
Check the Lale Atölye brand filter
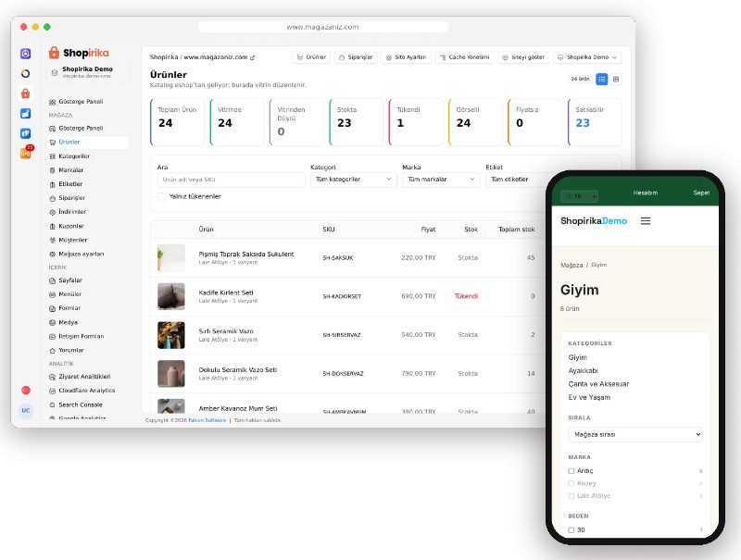tap(571, 496)
